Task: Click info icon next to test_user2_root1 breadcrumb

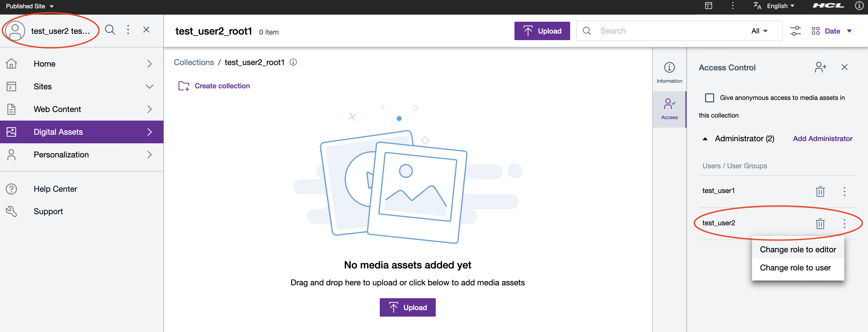Action: tap(293, 62)
